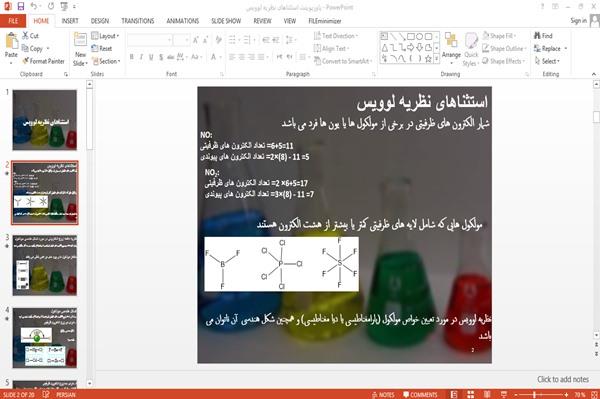Click zoom out minus button
This screenshot has width=600, height=399.
point(516,395)
